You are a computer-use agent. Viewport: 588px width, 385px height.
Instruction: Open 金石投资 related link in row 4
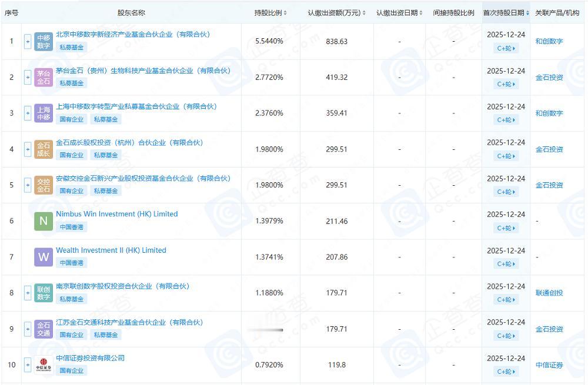549,149
